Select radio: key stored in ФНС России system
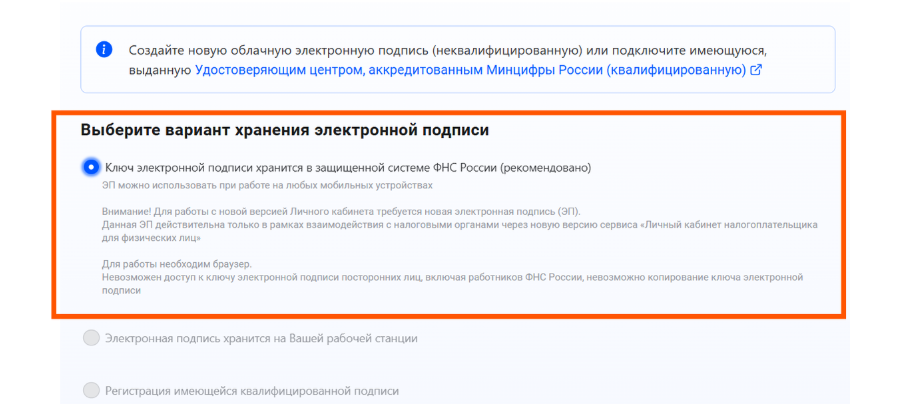Viewport: 899px width, 415px height. click(91, 167)
